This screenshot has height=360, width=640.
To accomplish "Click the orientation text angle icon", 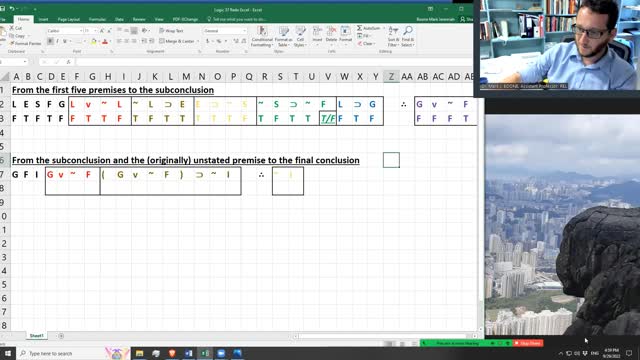I will click(144, 31).
